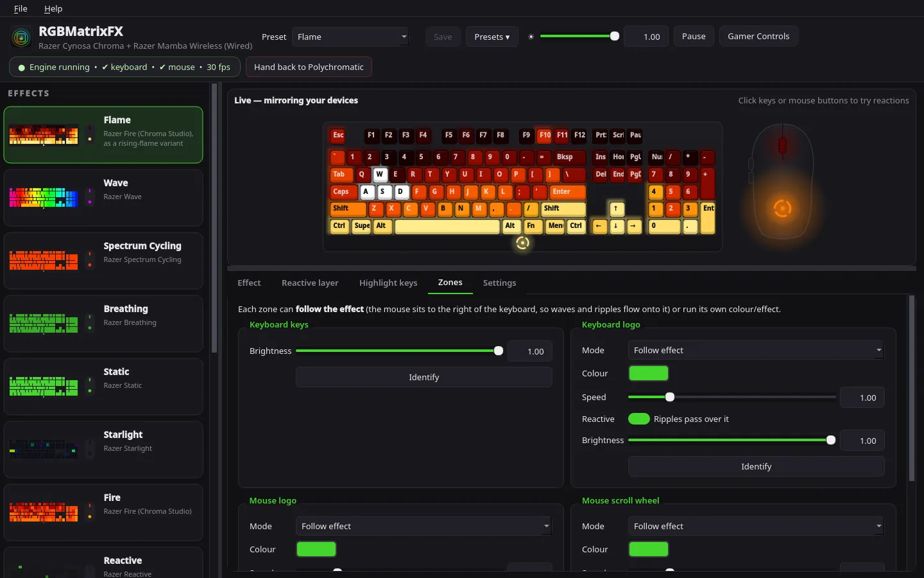Open the Presets menu button
924x578 pixels.
(x=492, y=37)
